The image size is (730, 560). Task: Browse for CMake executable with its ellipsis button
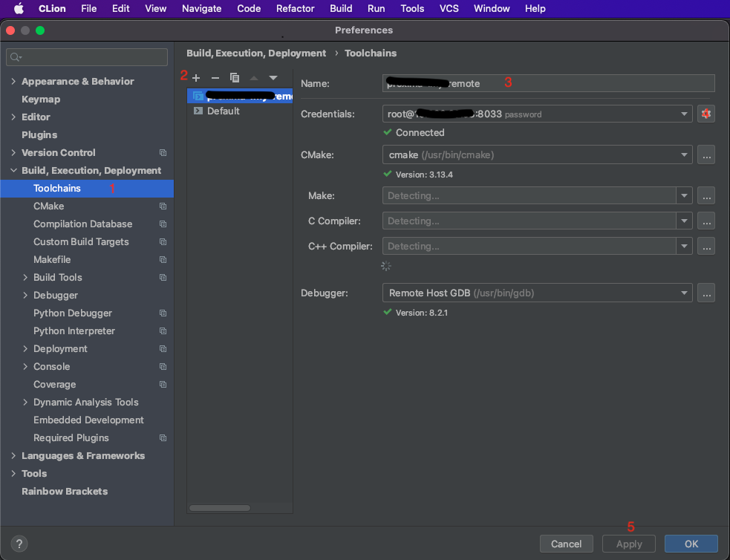click(x=705, y=154)
